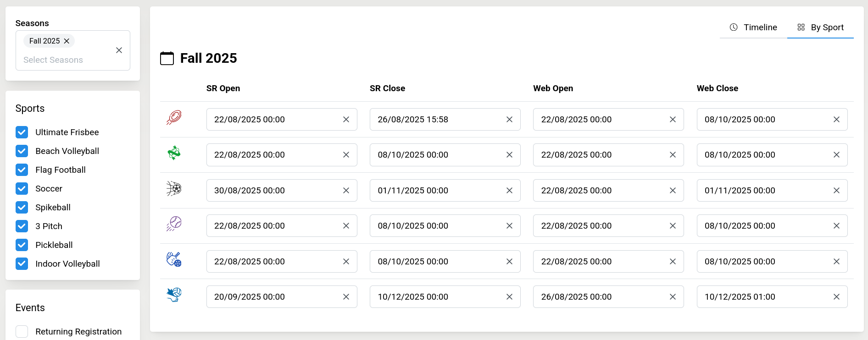Clear Web Close date in 3 Pitch row
Image resolution: width=868 pixels, height=340 pixels.
coord(836,226)
